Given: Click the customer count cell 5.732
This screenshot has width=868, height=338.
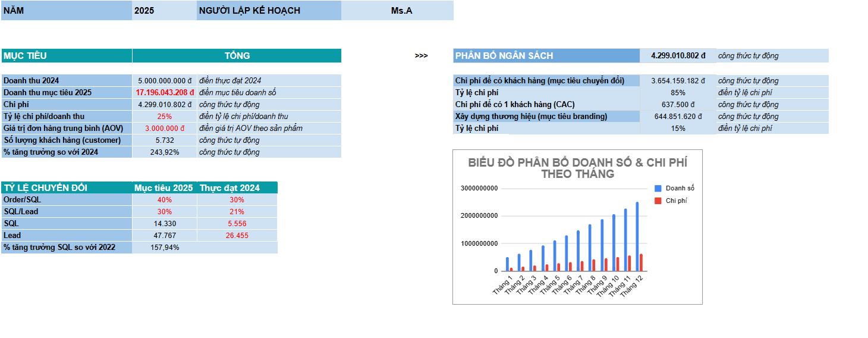Looking at the screenshot, I should tap(165, 140).
